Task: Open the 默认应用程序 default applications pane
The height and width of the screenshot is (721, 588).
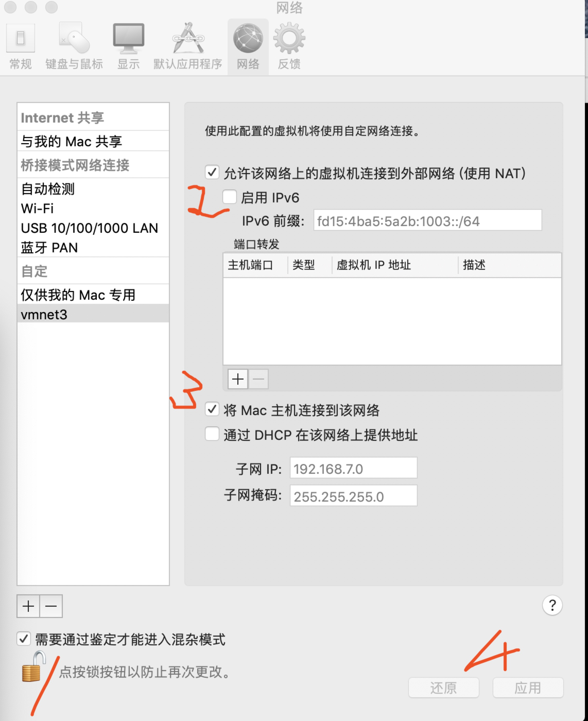Action: click(188, 46)
